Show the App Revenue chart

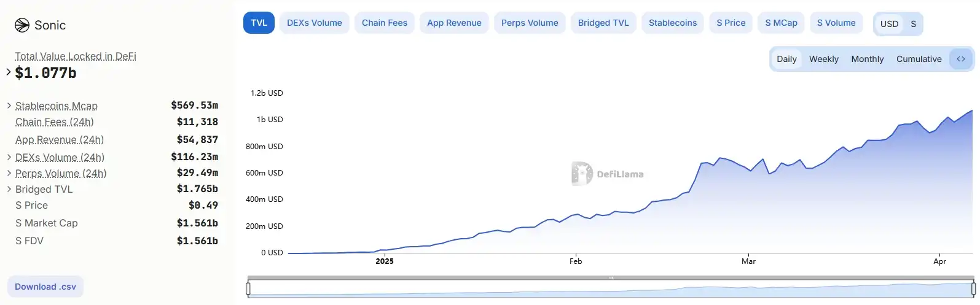coord(454,23)
